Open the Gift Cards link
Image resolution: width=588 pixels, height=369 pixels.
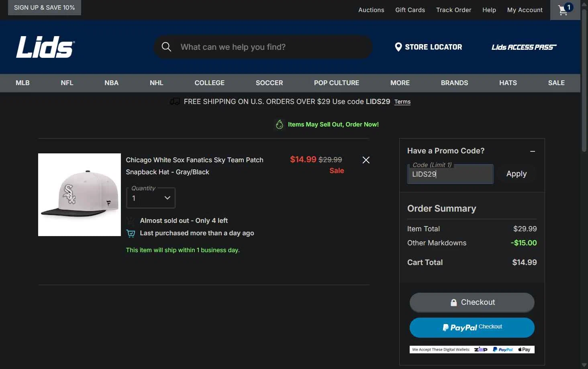[x=410, y=10]
